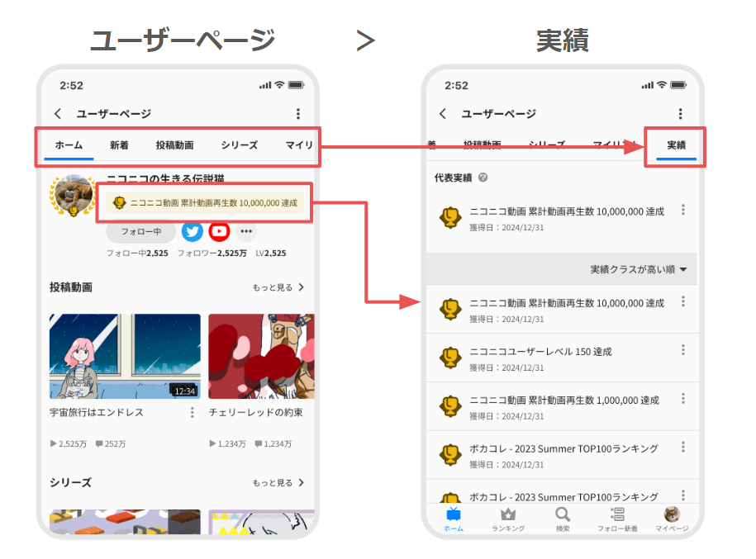The image size is (756, 559).
Task: Show more social links via ellipsis icon
Action: tap(246, 232)
